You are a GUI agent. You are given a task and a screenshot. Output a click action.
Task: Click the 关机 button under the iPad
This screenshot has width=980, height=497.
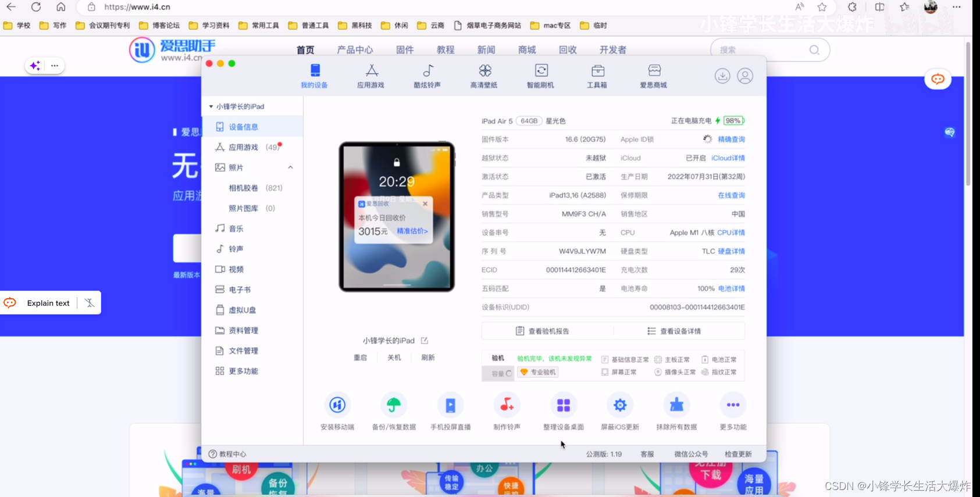394,357
